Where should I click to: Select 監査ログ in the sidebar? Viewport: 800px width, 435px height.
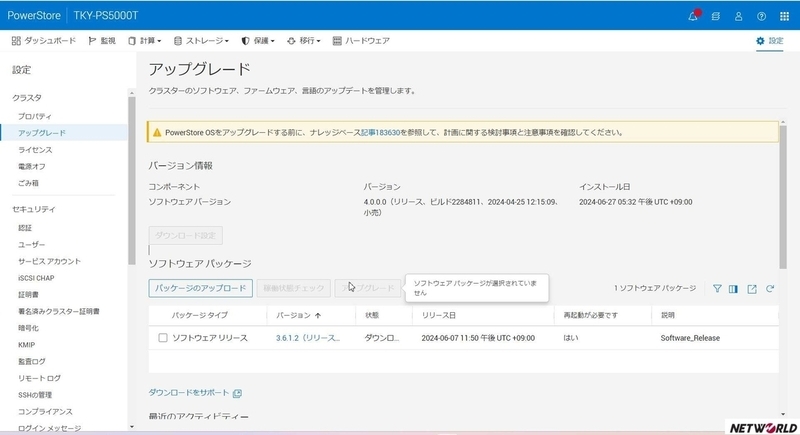coord(32,361)
